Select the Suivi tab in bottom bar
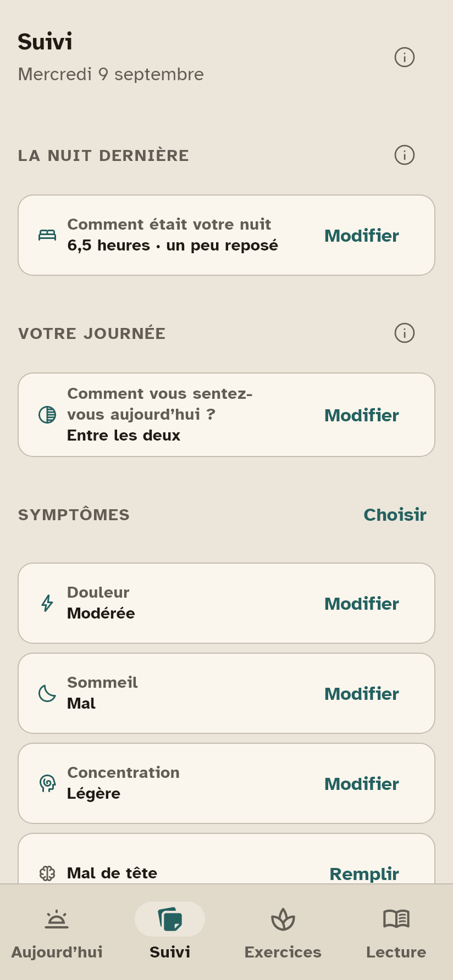Image resolution: width=453 pixels, height=980 pixels. 170,933
